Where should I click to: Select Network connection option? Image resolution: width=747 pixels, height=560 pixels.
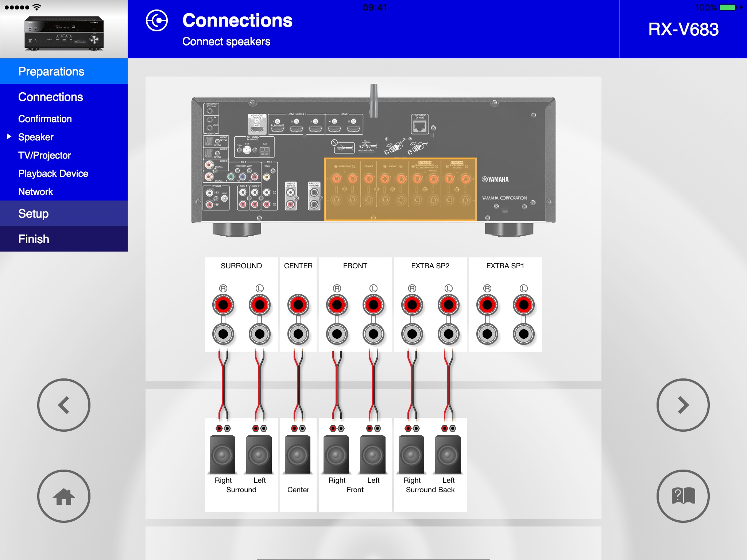click(36, 192)
